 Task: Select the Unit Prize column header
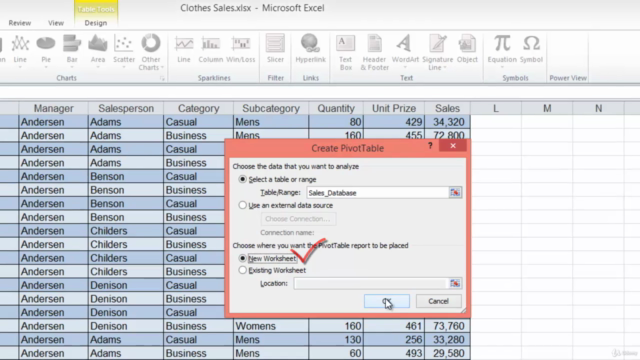pyautogui.click(x=394, y=108)
